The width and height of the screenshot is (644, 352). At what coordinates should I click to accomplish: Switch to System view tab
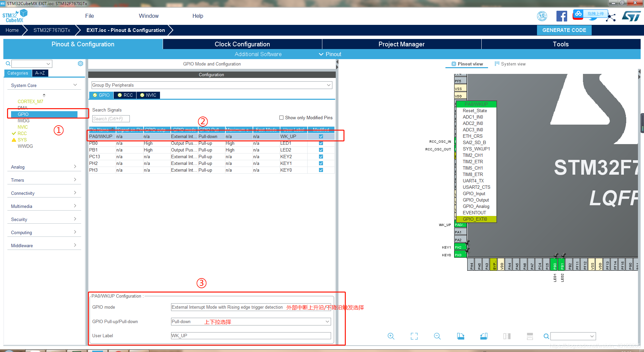tap(510, 64)
